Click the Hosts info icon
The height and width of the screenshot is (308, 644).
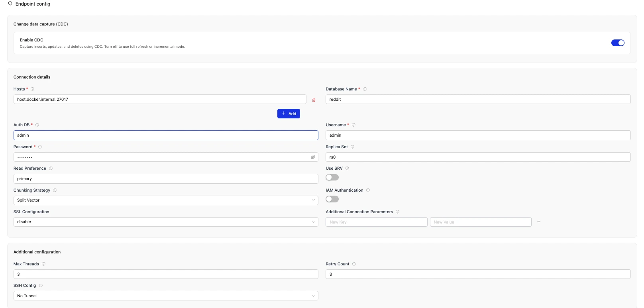(x=33, y=89)
